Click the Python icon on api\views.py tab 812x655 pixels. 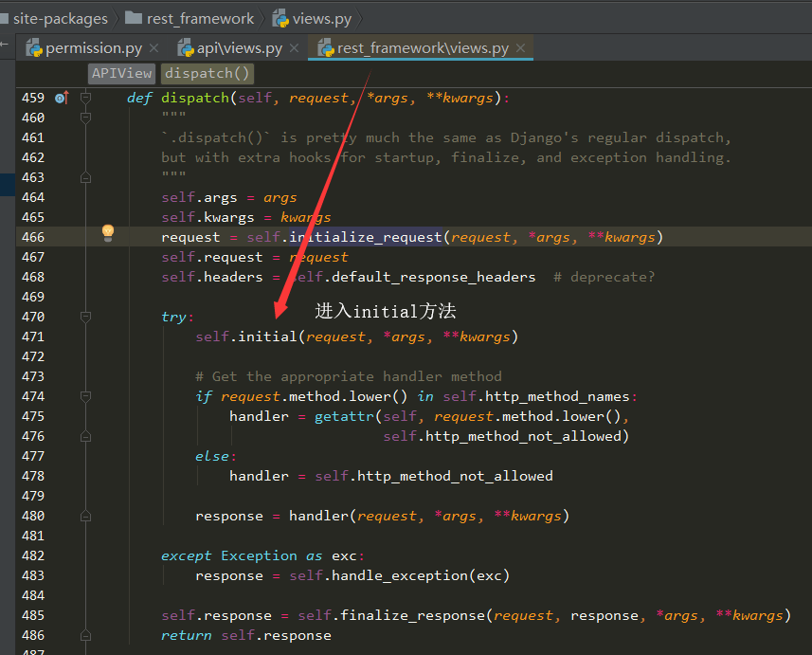[186, 47]
